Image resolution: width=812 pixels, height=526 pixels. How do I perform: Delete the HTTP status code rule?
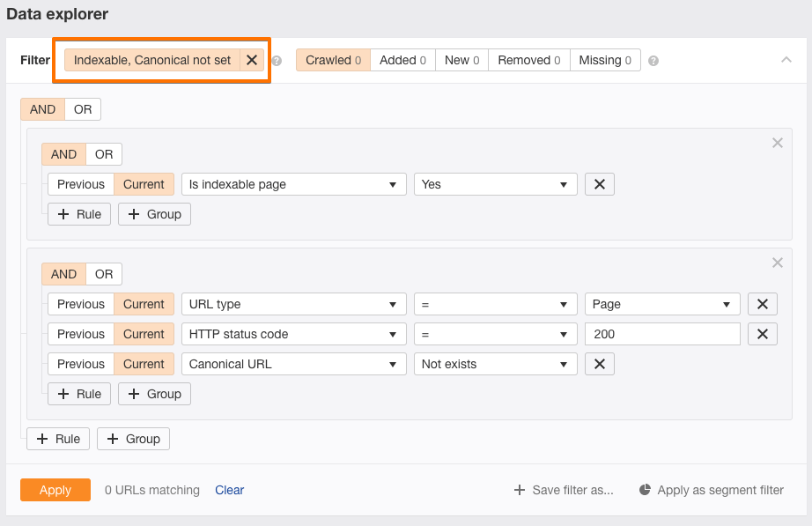(x=762, y=334)
